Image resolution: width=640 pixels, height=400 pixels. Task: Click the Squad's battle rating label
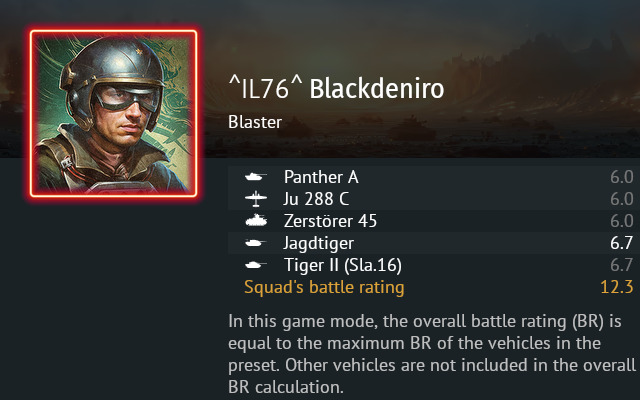point(324,287)
